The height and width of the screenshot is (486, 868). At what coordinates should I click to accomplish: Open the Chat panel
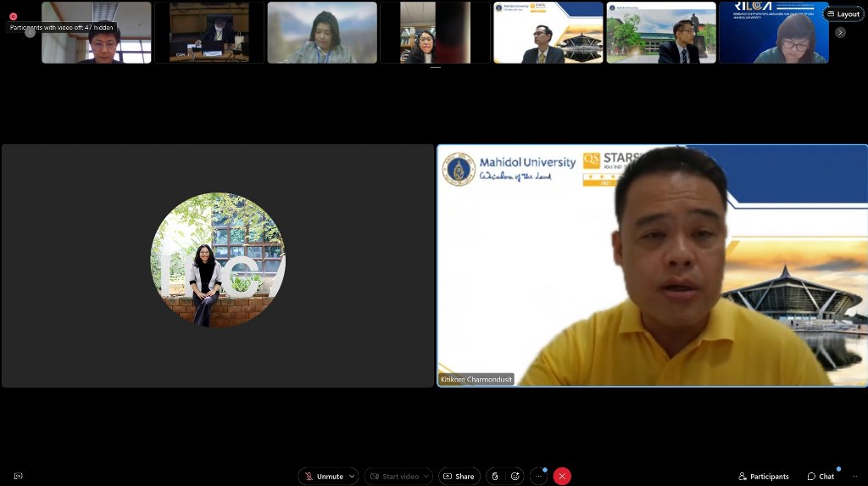tap(821, 477)
